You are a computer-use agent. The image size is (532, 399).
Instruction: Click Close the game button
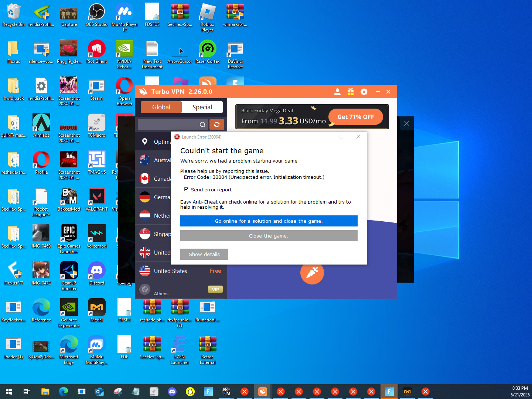[269, 236]
